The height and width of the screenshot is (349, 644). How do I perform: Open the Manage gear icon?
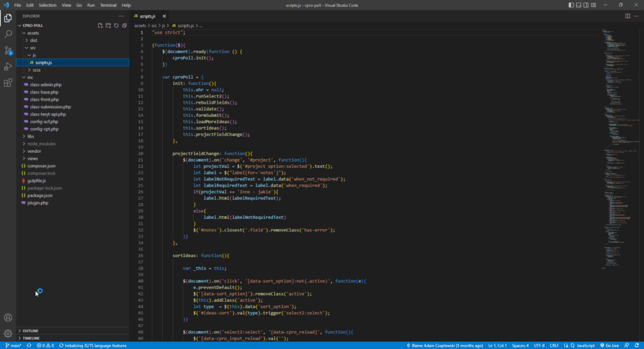[x=8, y=333]
